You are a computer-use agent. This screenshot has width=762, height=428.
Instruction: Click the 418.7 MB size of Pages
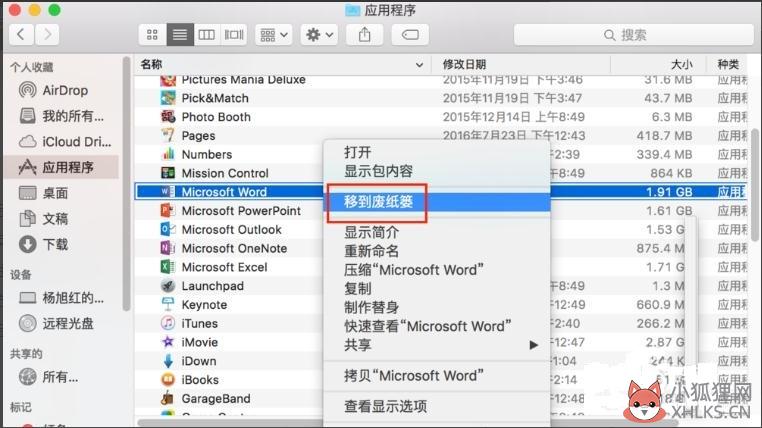[x=664, y=136]
